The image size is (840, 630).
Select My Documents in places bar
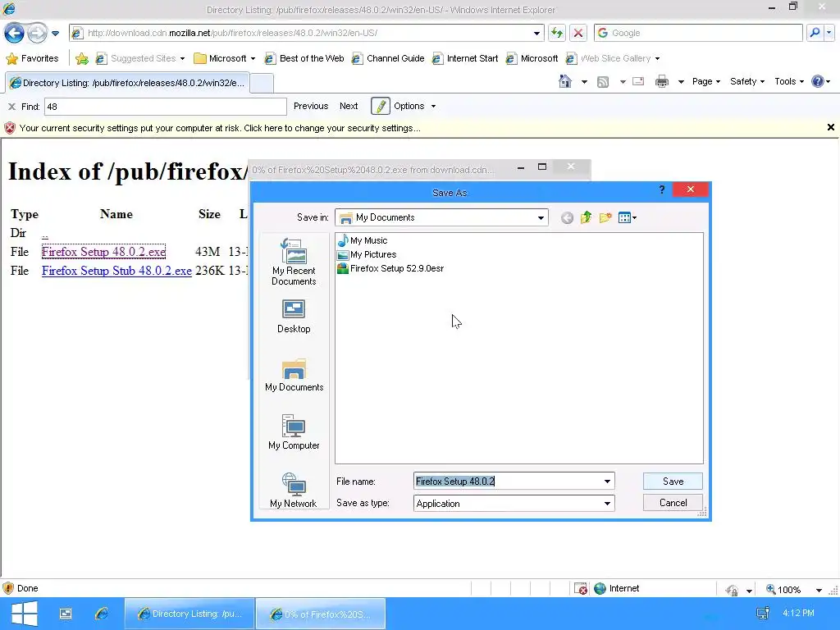pos(294,376)
